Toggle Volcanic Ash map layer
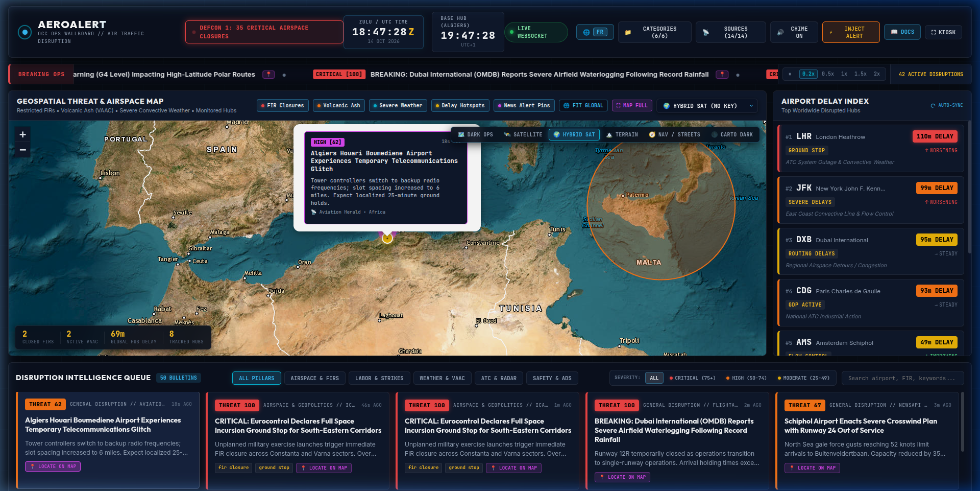This screenshot has height=491, width=980. [339, 106]
